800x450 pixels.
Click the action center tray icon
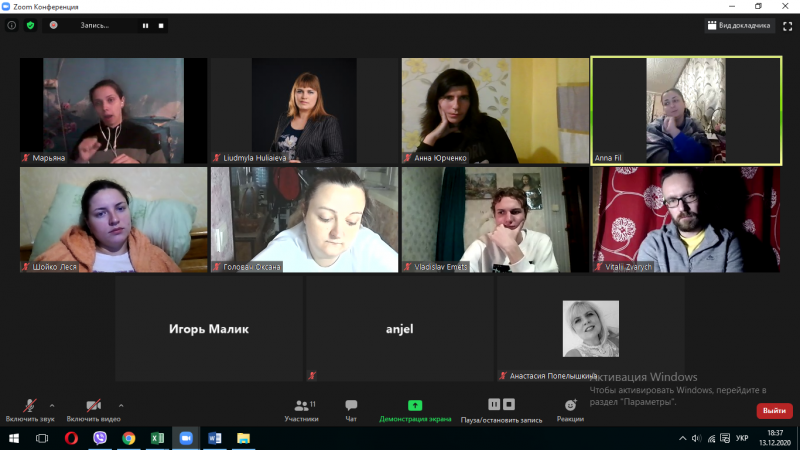725,438
